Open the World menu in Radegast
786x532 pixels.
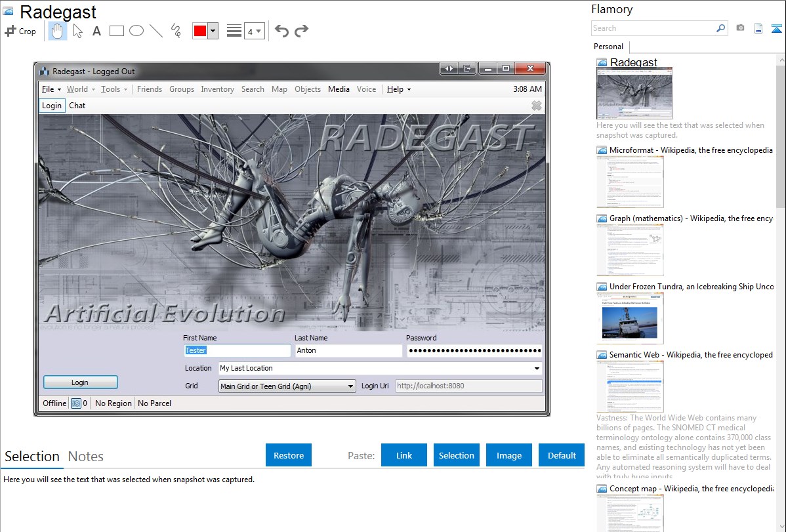click(81, 89)
